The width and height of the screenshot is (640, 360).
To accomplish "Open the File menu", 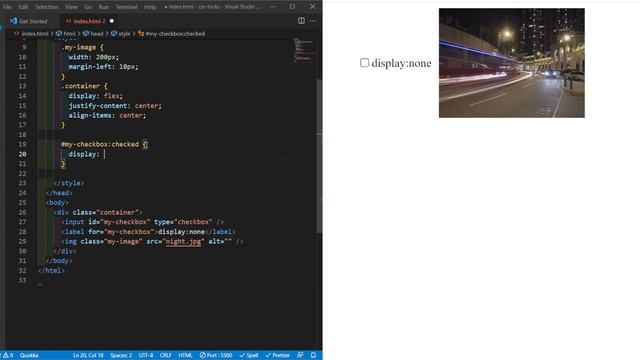I will (x=7, y=7).
